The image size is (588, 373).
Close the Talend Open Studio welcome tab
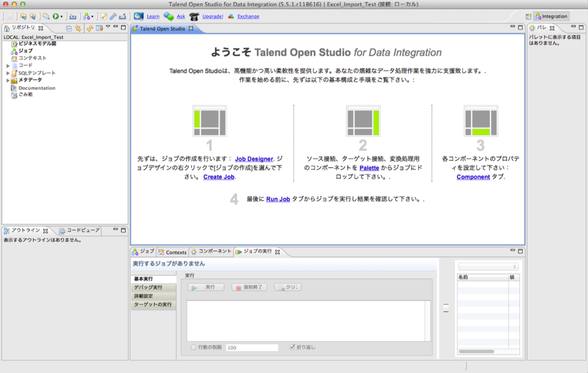click(x=191, y=29)
